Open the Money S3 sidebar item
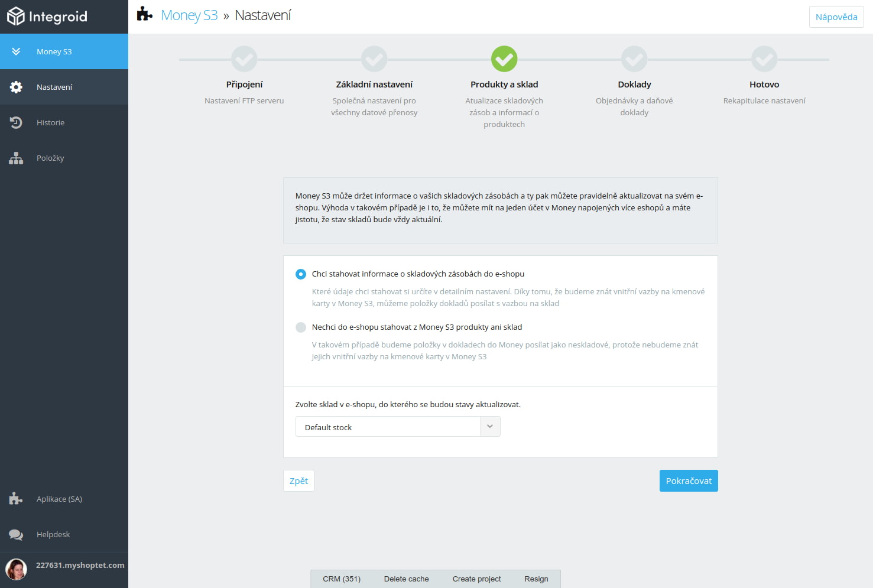 coord(64,51)
